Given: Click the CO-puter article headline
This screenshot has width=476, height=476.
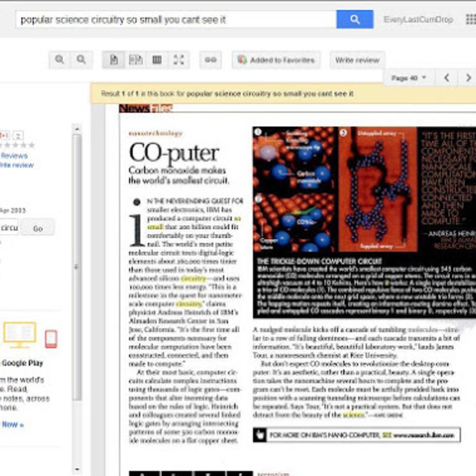Looking at the screenshot, I should (x=174, y=152).
